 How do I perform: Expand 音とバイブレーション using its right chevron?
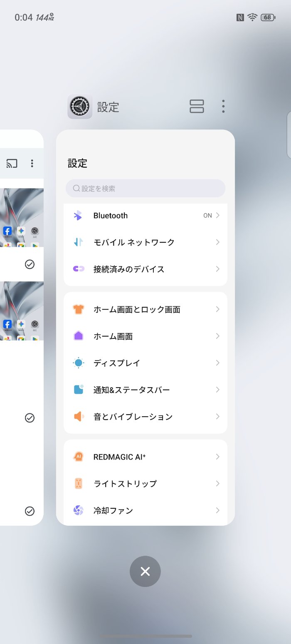coord(217,416)
